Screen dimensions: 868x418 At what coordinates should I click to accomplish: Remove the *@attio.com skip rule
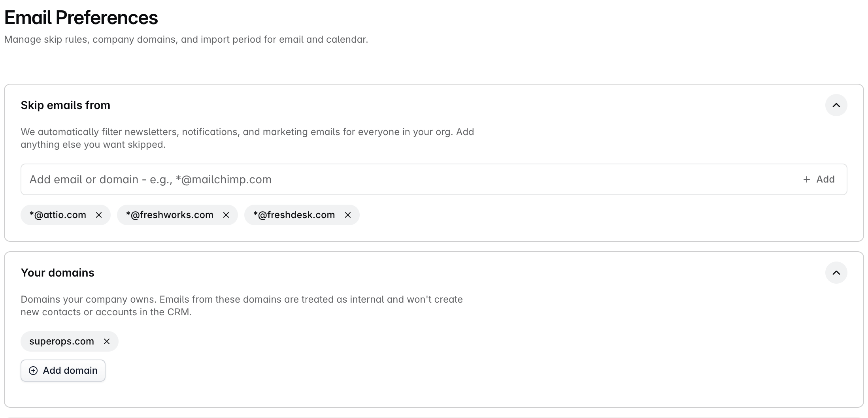(99, 215)
